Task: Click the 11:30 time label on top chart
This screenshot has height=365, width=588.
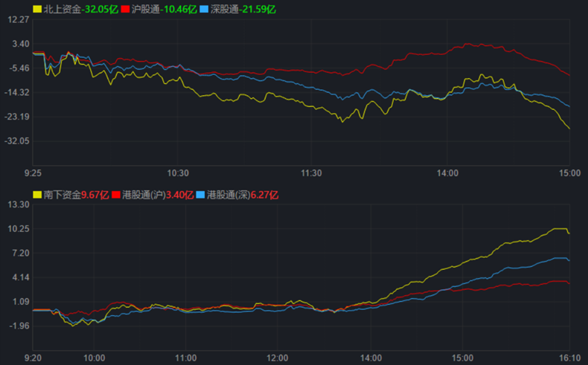Action: pos(311,172)
